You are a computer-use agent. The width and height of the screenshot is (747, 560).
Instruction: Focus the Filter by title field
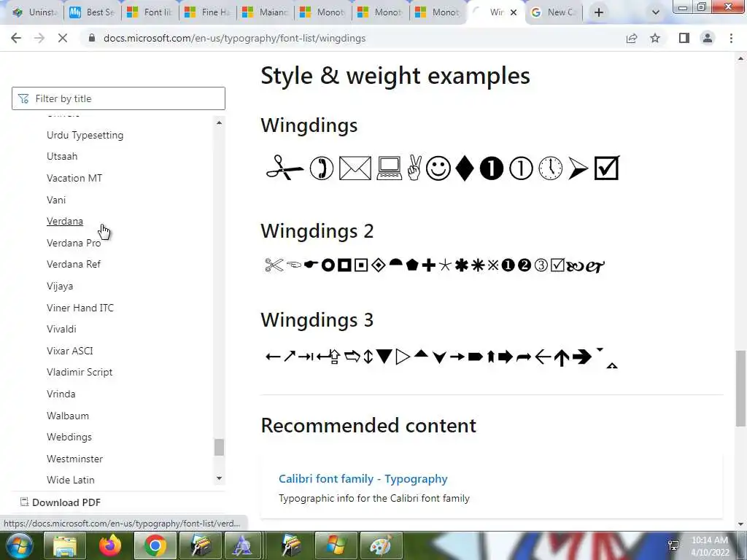[x=118, y=98]
